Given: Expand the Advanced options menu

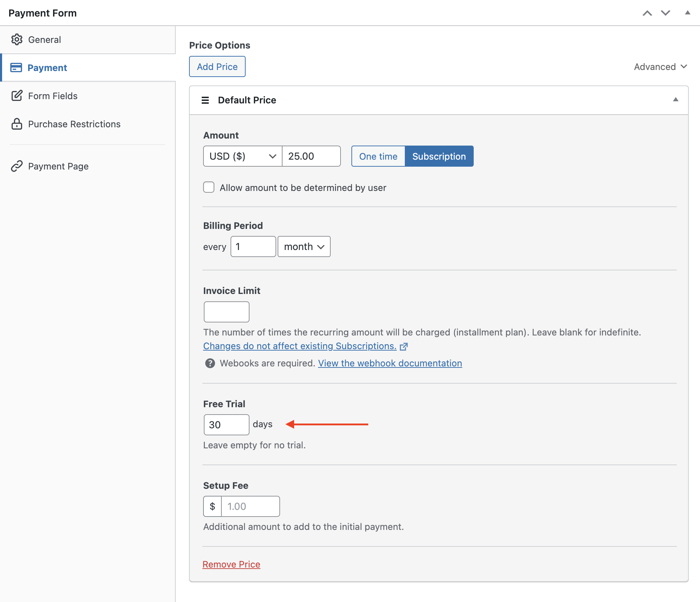Looking at the screenshot, I should click(x=660, y=67).
